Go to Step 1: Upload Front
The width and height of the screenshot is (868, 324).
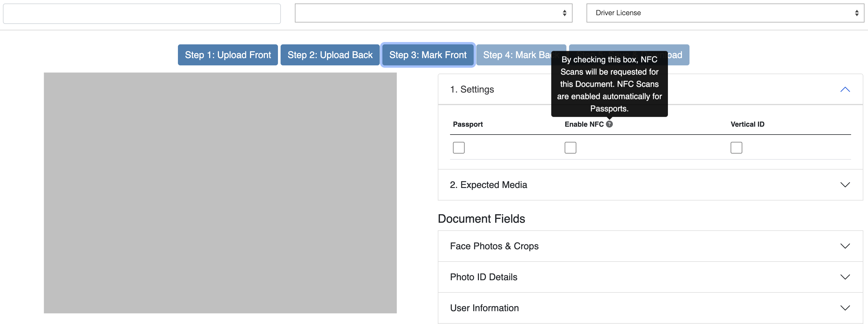tap(228, 55)
